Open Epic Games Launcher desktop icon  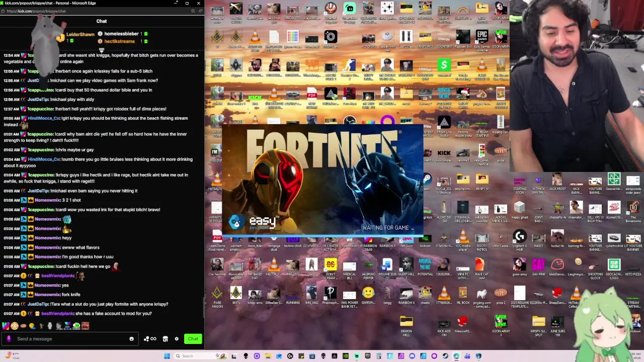pyautogui.click(x=482, y=41)
